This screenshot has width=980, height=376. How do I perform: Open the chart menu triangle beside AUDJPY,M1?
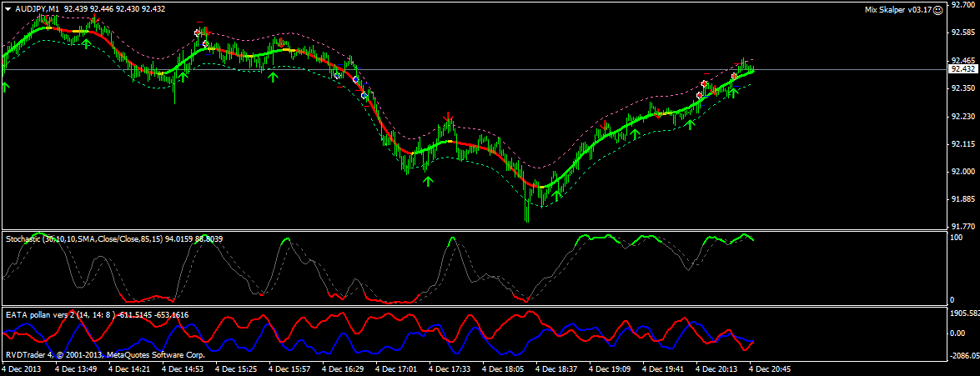[8, 9]
